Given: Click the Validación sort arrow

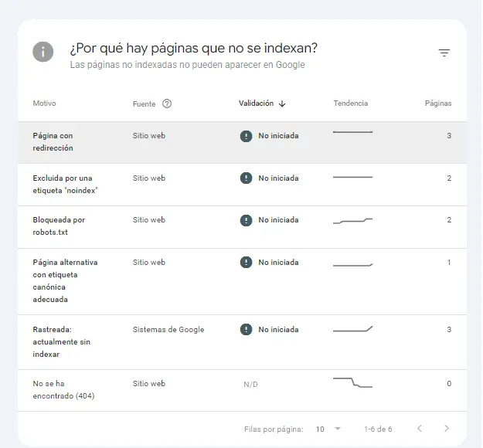Looking at the screenshot, I should click(282, 104).
